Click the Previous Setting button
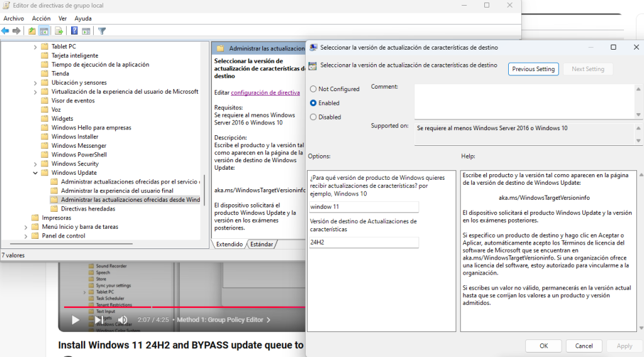The height and width of the screenshot is (357, 644). pos(533,69)
